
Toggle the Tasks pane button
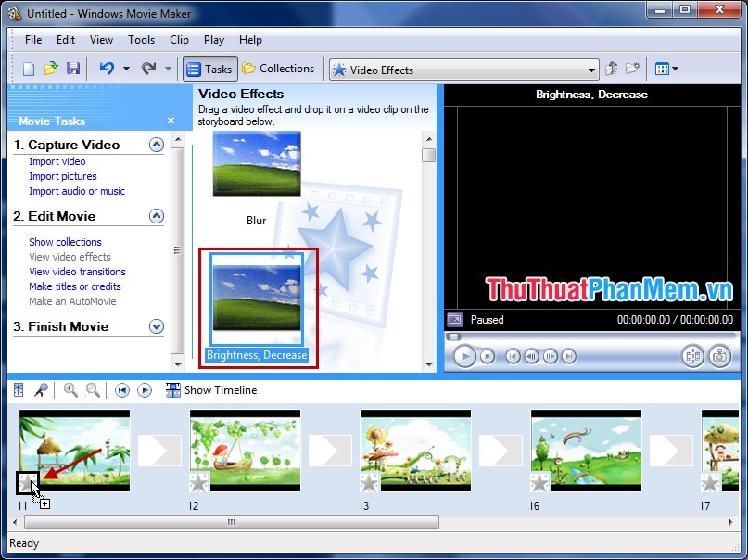coord(209,68)
